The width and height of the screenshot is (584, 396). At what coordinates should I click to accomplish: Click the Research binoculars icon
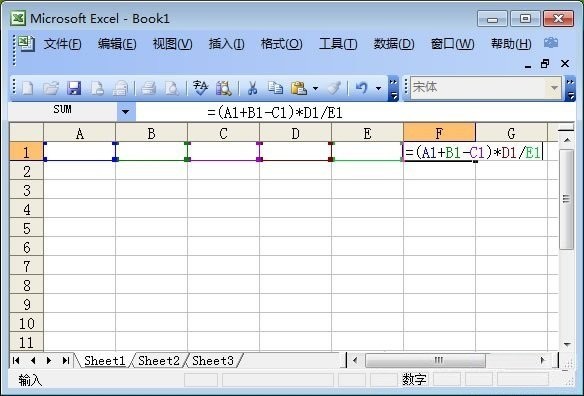coord(223,88)
